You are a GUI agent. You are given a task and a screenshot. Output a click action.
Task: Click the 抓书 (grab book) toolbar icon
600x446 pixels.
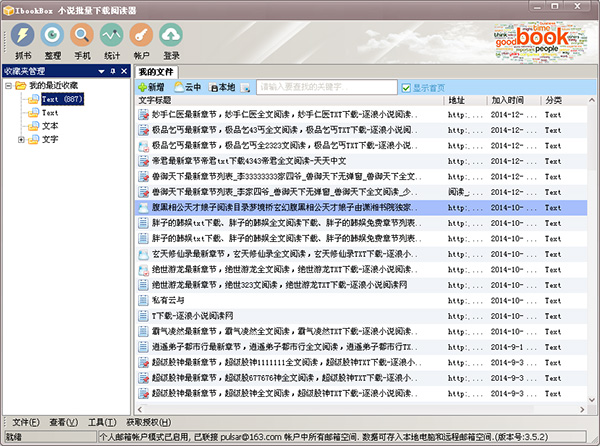point(22,40)
